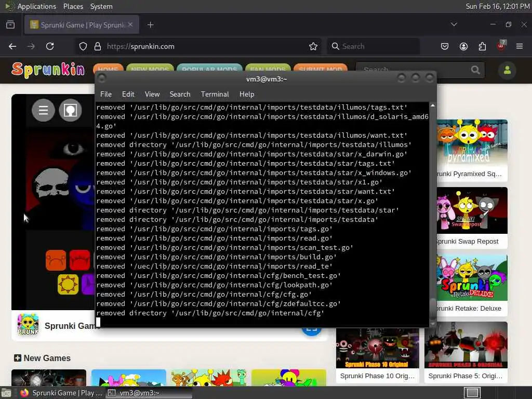Submit site search with magnifier icon

pyautogui.click(x=475, y=70)
